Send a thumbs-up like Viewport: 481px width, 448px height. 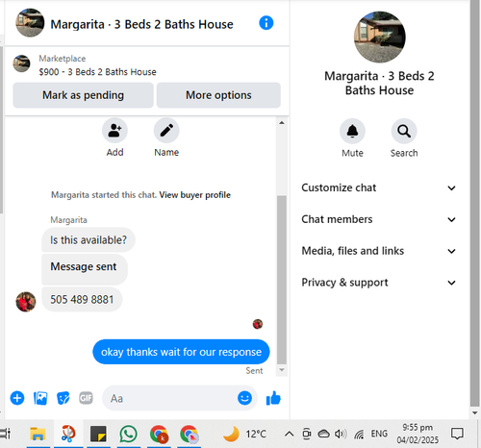coord(273,398)
